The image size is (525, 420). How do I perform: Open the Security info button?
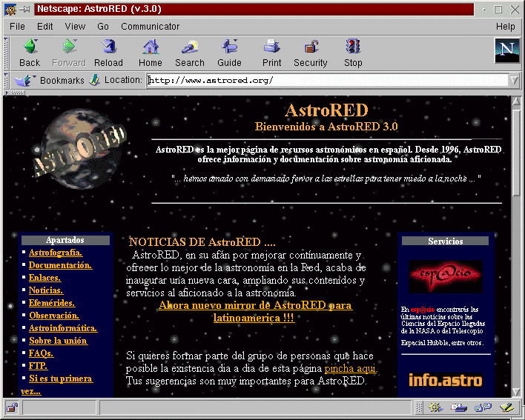click(310, 53)
